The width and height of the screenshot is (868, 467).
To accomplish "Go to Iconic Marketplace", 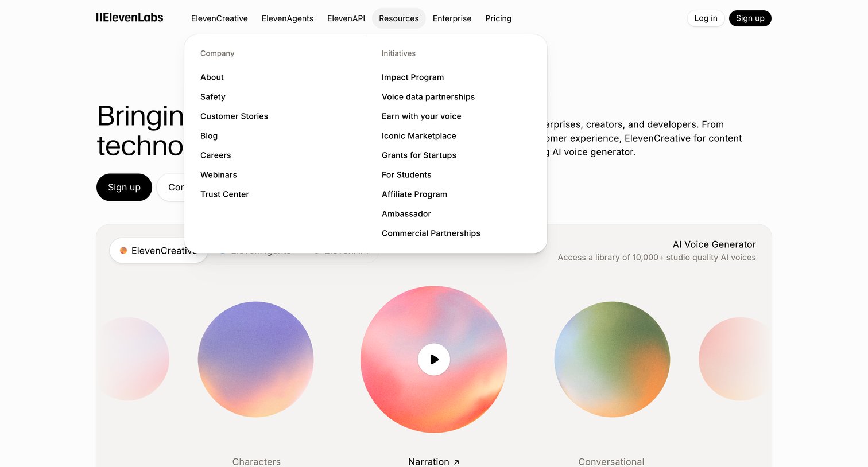I will click(419, 135).
